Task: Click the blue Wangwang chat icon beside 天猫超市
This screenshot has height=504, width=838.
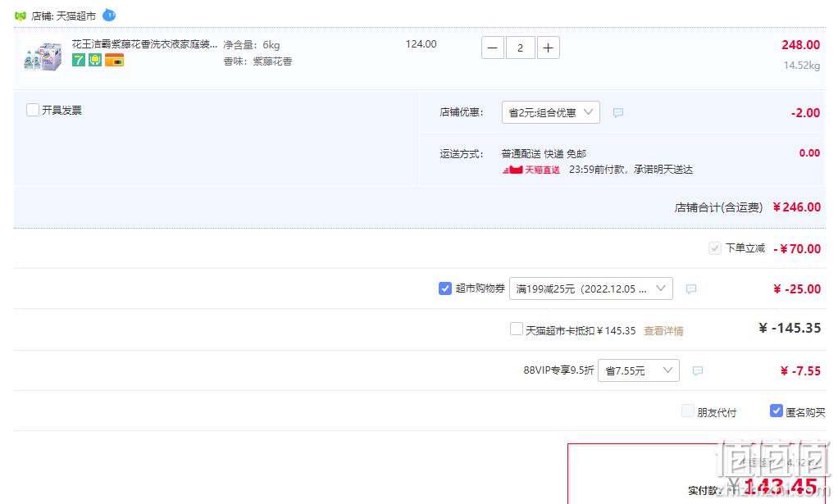Action: tap(109, 15)
